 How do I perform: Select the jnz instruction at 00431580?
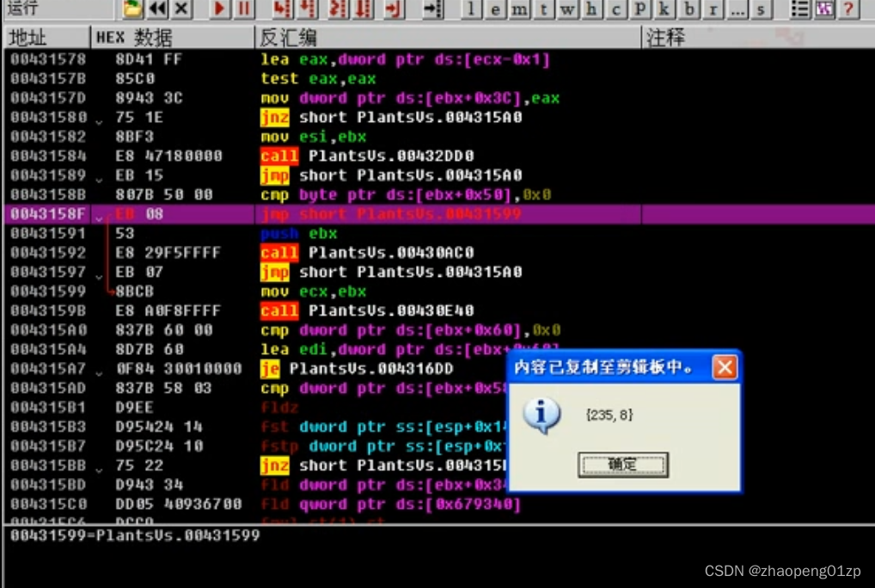391,117
